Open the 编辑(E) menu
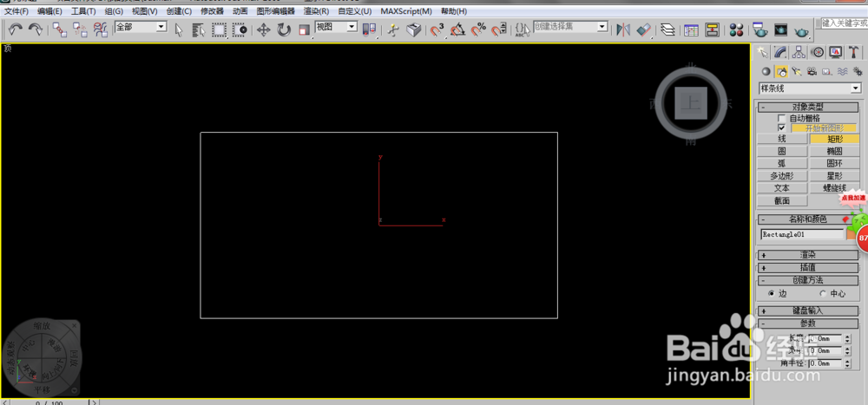The width and height of the screenshot is (868, 405). click(x=49, y=11)
